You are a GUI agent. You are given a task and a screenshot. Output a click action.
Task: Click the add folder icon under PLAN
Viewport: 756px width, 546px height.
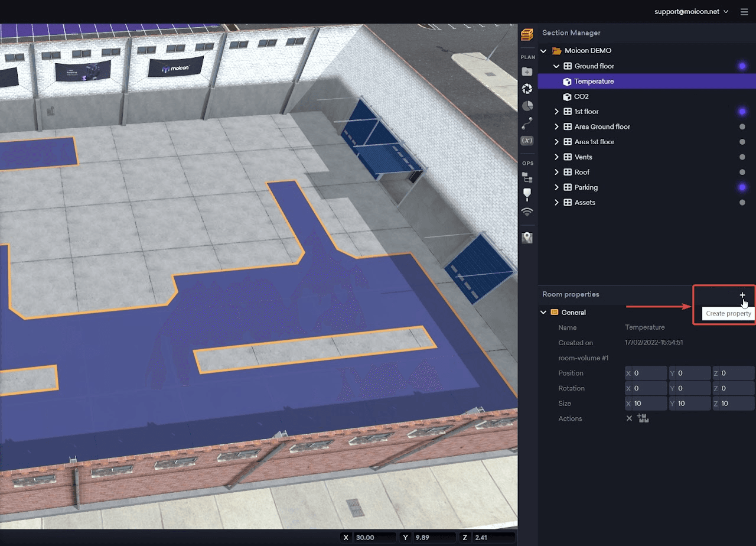[x=527, y=72]
